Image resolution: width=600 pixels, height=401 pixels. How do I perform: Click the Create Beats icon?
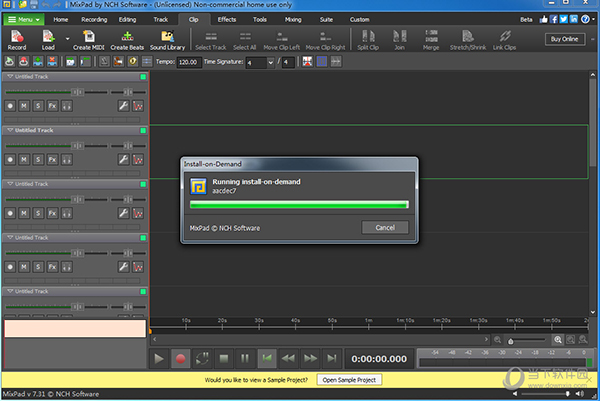click(127, 40)
